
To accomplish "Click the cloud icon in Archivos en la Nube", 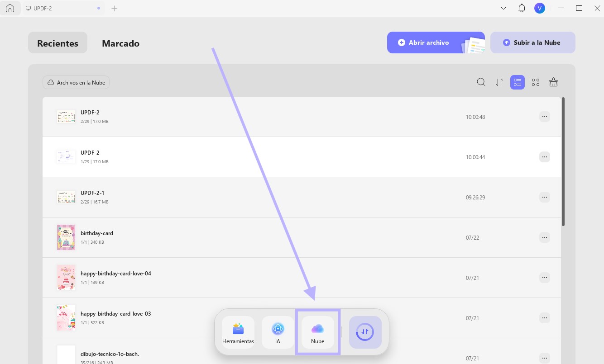I will tap(51, 83).
